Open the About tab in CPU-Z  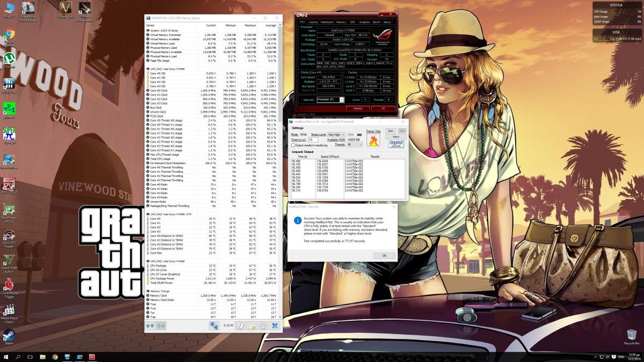[x=387, y=22]
